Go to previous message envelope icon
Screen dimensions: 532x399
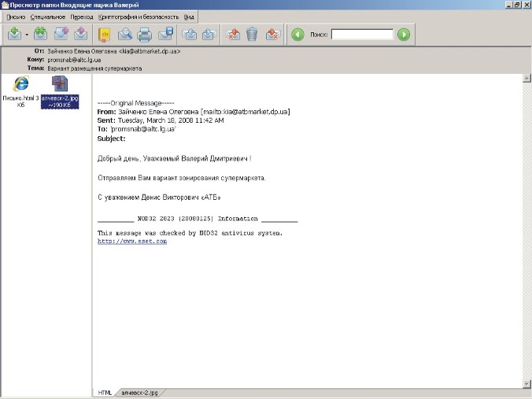pos(189,35)
